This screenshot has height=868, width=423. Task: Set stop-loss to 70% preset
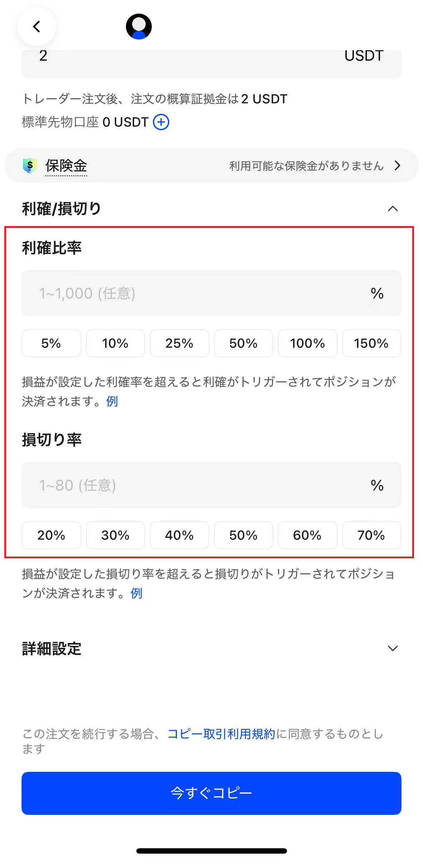(x=371, y=535)
